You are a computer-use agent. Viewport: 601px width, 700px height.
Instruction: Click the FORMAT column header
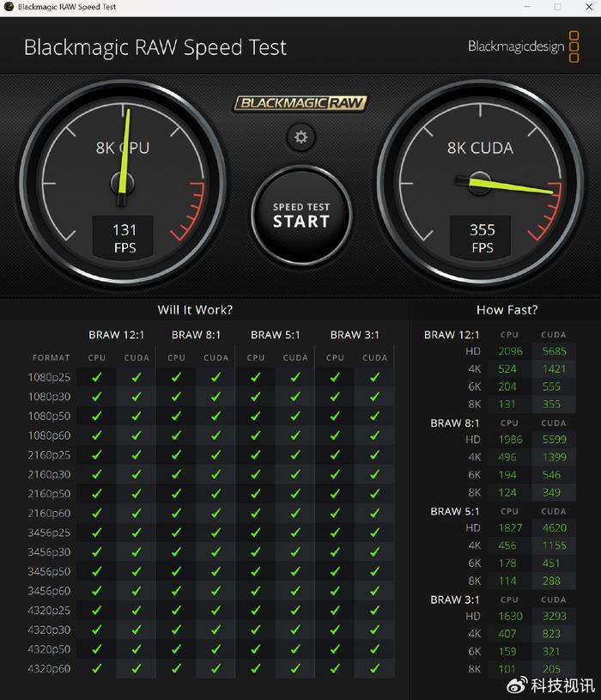[52, 357]
